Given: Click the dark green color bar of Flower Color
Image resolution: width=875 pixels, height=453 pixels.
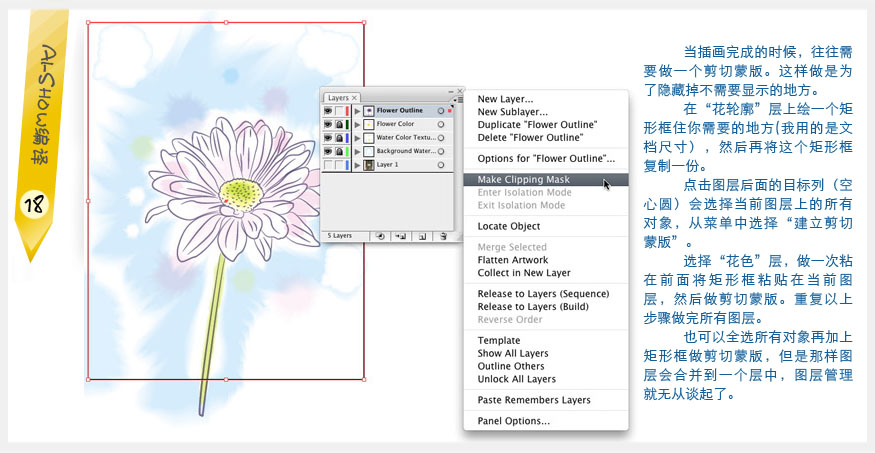Looking at the screenshot, I should pyautogui.click(x=348, y=124).
